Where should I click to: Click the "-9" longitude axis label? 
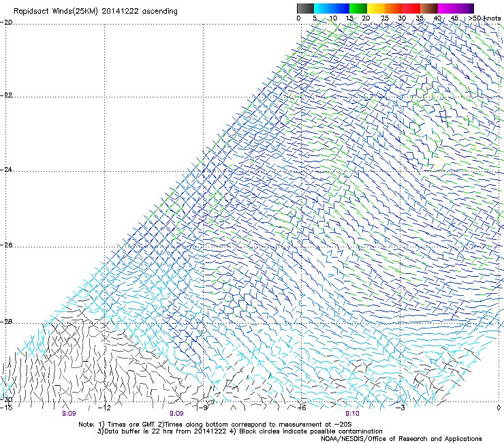tap(203, 408)
